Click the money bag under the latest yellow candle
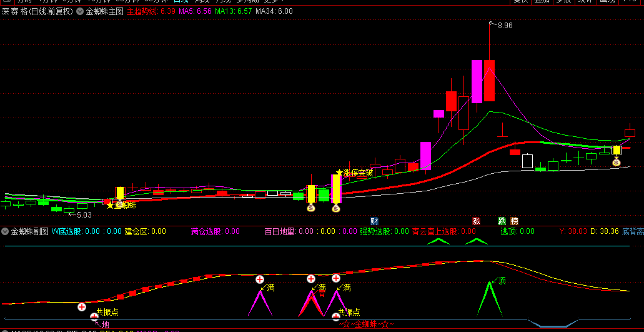 617,161
